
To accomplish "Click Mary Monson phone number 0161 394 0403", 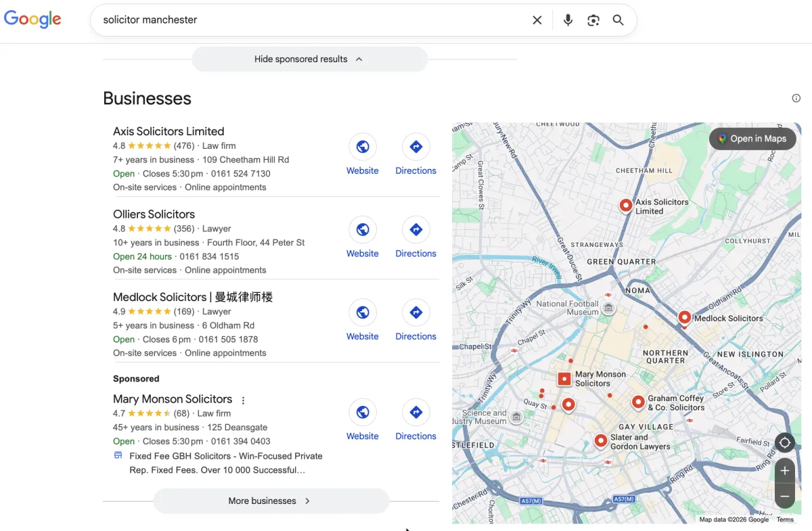I will coord(240,441).
